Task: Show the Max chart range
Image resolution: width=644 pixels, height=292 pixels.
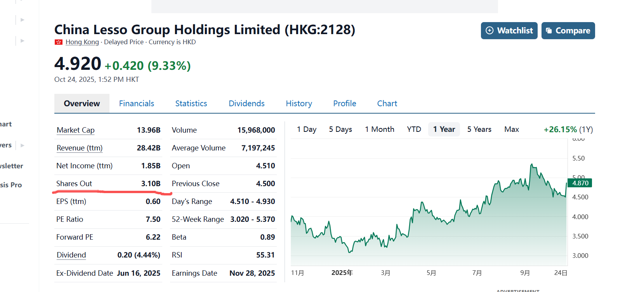Action: [511, 130]
